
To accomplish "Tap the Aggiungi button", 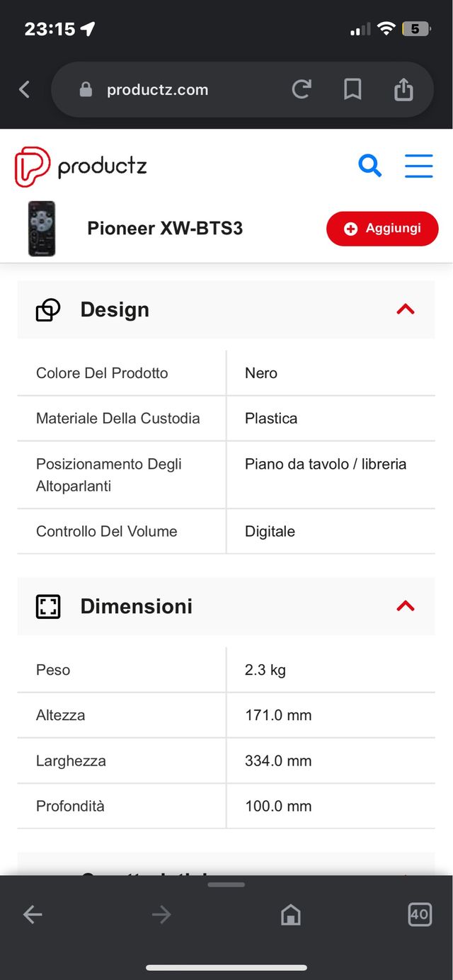I will click(382, 229).
